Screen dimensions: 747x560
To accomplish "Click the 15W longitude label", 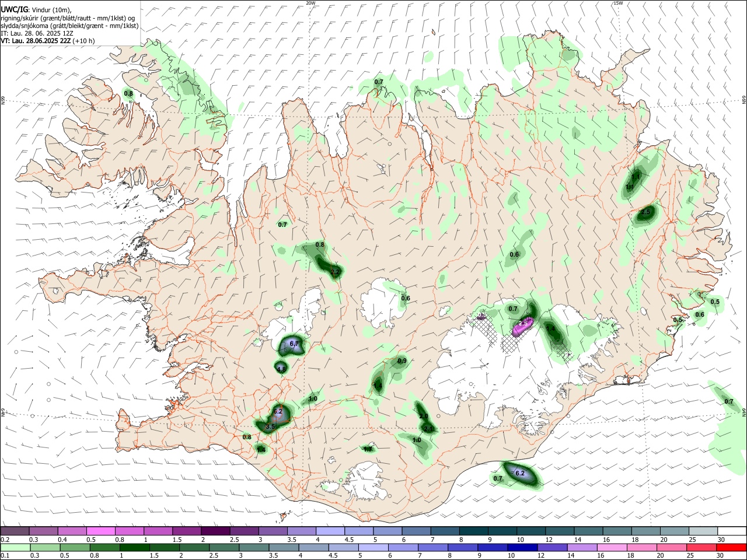I will [x=618, y=3].
